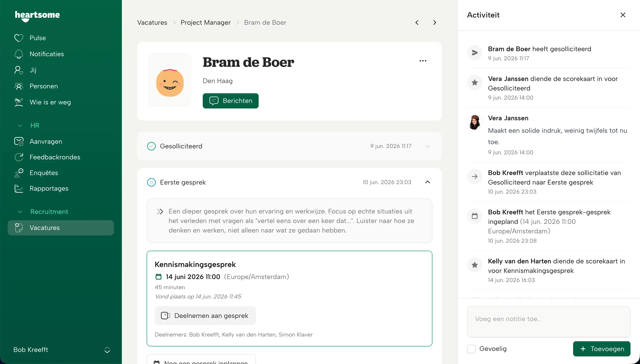
Task: Click the Personen group icon
Action: click(19, 86)
